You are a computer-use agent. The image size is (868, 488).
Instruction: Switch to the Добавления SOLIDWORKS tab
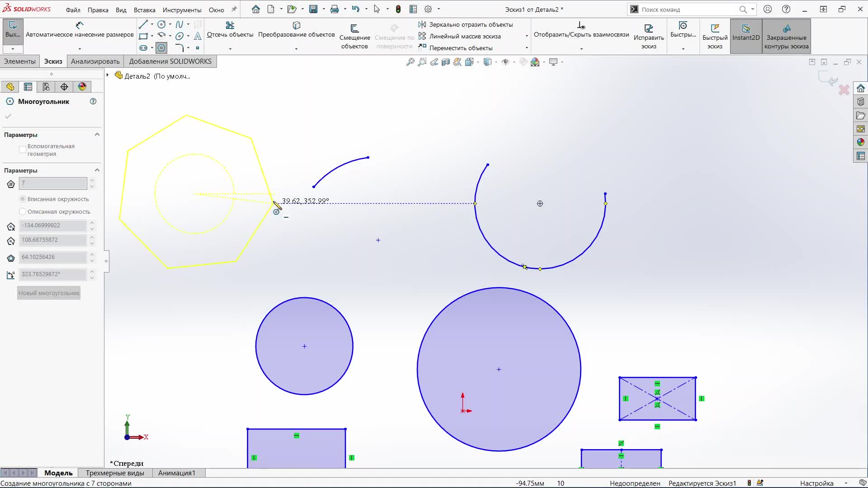tap(170, 61)
